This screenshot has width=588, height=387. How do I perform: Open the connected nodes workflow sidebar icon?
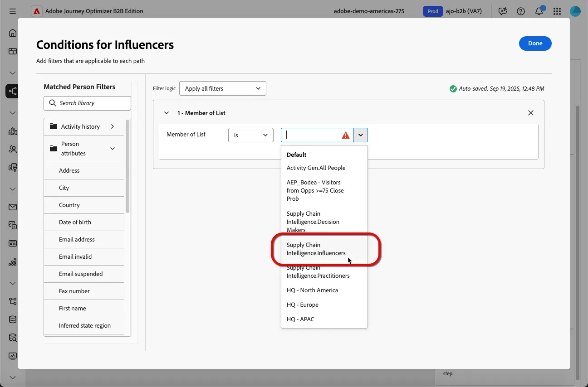click(x=13, y=301)
